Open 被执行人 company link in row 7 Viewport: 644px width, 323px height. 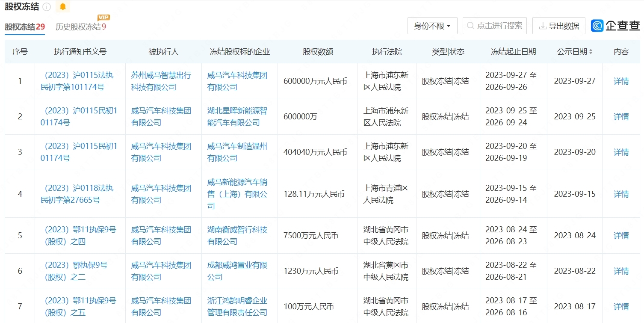point(161,307)
